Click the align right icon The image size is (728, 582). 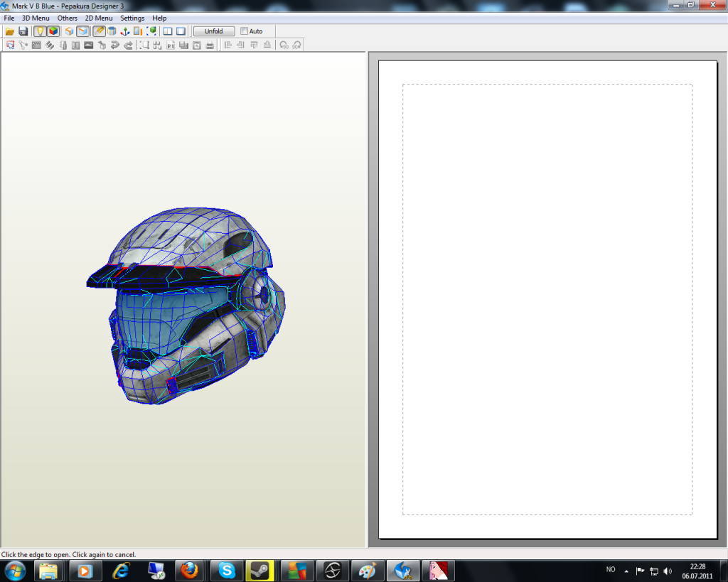240,45
